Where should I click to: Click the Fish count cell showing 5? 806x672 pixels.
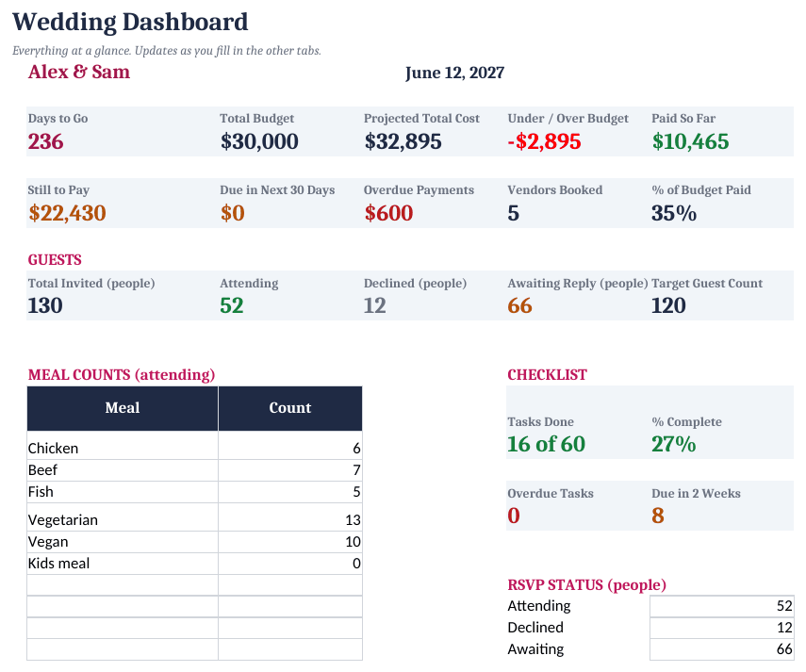(290, 492)
